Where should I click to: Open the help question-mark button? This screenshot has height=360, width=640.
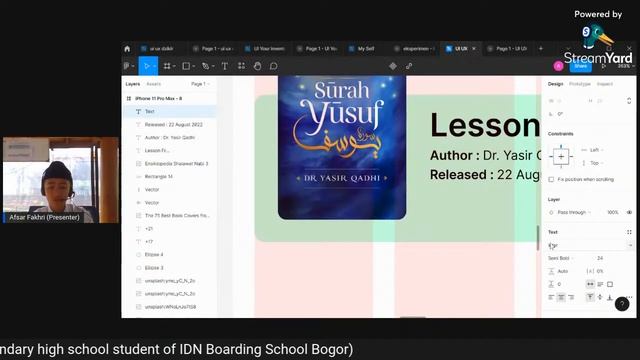coord(622,304)
